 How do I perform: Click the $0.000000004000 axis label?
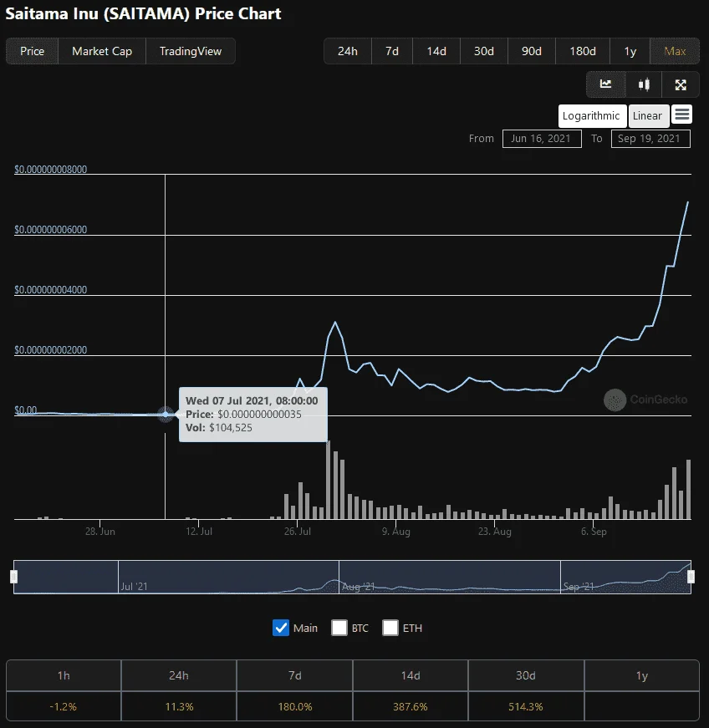(x=51, y=290)
